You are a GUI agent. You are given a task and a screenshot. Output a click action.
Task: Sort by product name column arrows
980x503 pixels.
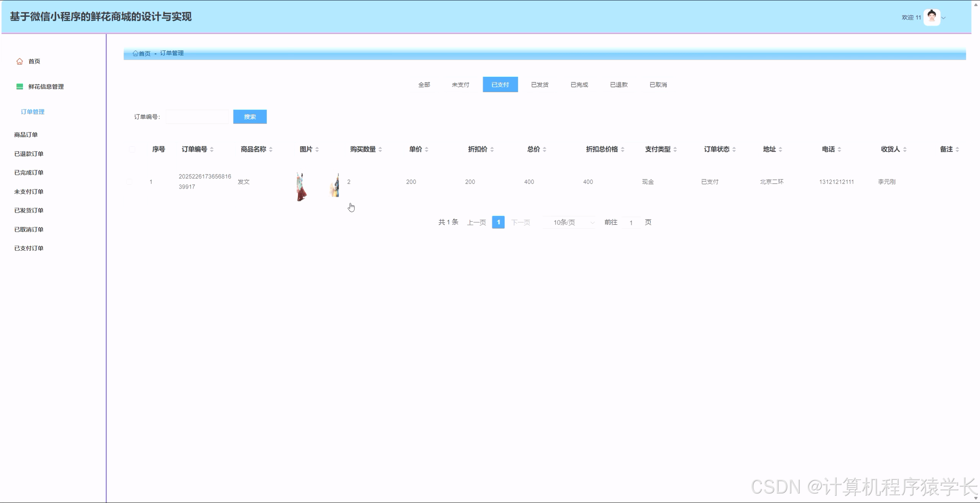(271, 149)
